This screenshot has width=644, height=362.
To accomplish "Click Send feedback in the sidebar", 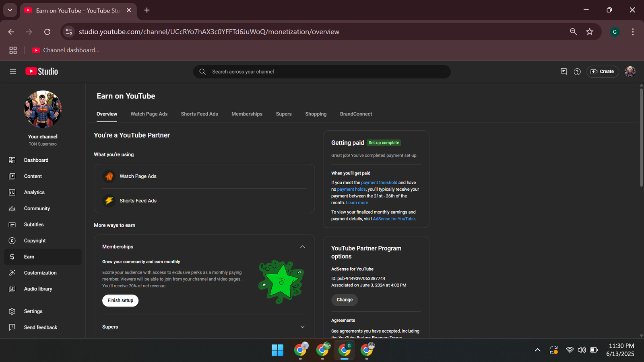I will coord(43,327).
